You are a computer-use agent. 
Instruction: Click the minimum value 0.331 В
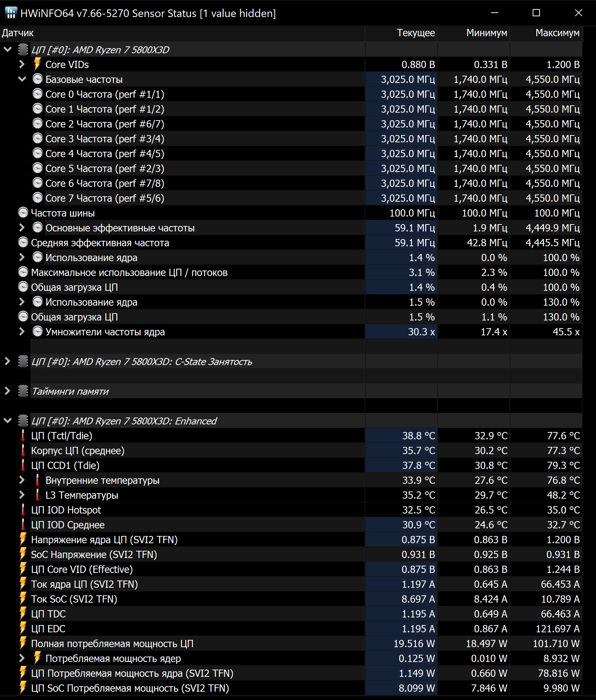click(x=491, y=64)
